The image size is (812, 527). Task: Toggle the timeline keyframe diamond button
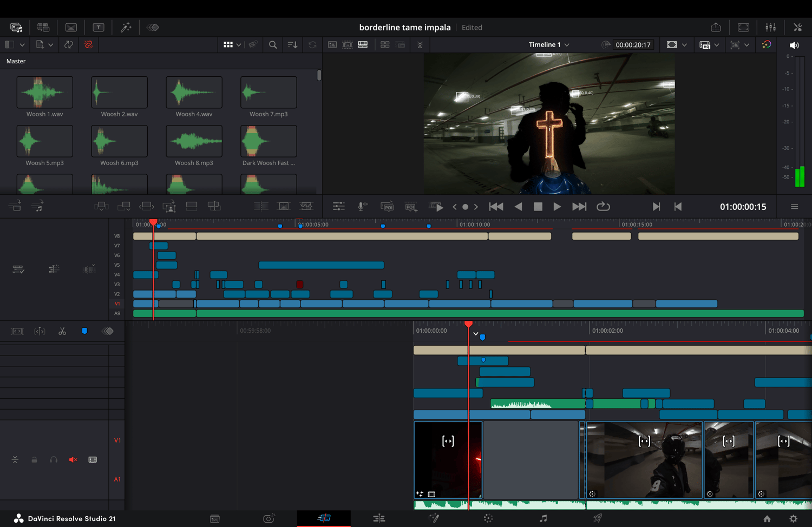(108, 331)
